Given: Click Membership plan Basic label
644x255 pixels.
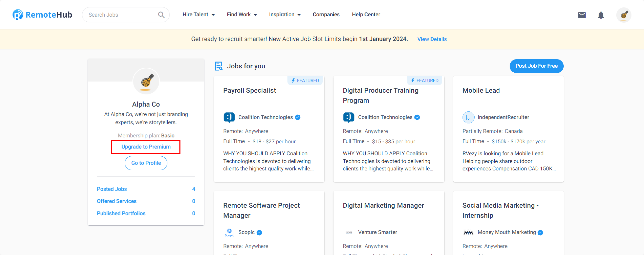Looking at the screenshot, I should [146, 135].
